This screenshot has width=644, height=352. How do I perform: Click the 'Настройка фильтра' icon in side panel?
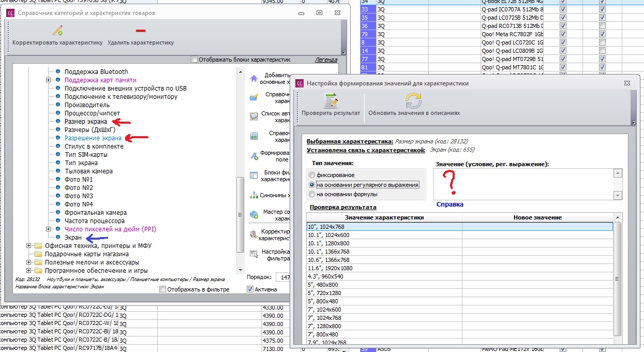coord(253,254)
